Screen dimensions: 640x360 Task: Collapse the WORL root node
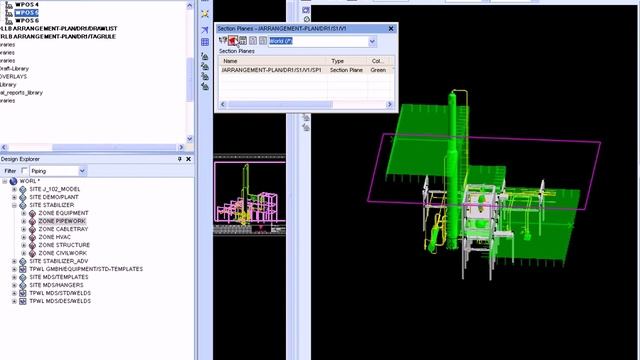pyautogui.click(x=4, y=181)
